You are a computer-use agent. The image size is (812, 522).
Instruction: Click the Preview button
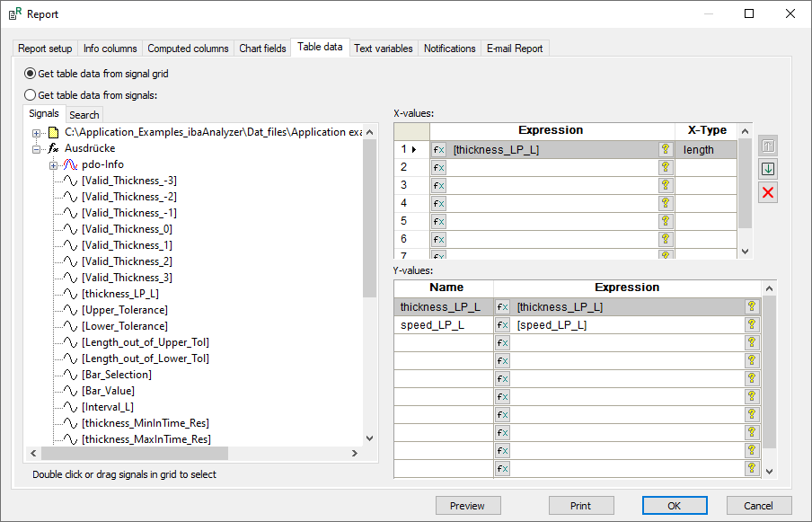tap(468, 506)
